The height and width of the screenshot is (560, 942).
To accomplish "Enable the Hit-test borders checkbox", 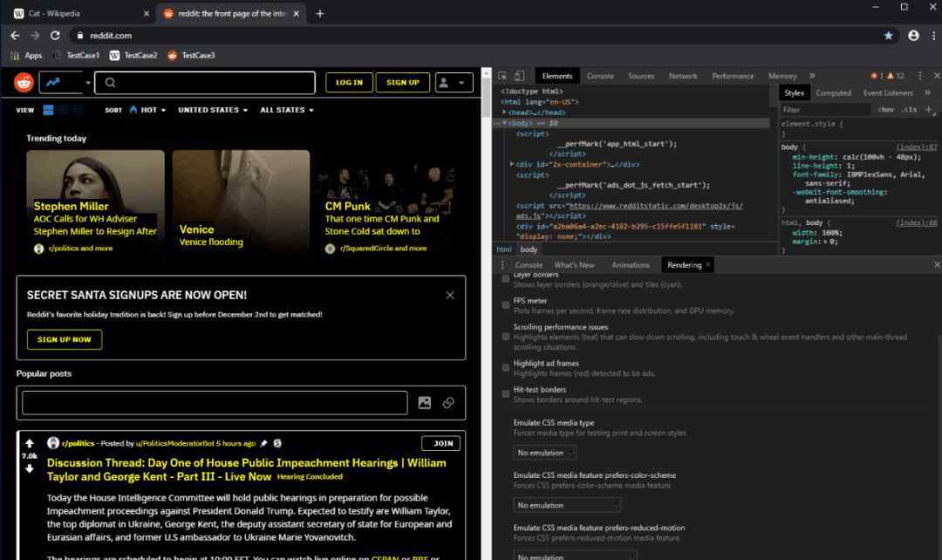I will pyautogui.click(x=506, y=394).
